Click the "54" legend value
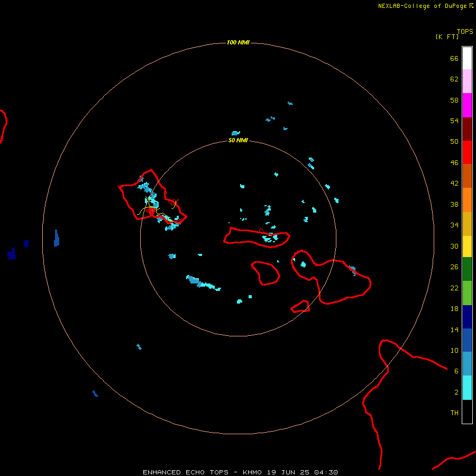 (x=454, y=121)
